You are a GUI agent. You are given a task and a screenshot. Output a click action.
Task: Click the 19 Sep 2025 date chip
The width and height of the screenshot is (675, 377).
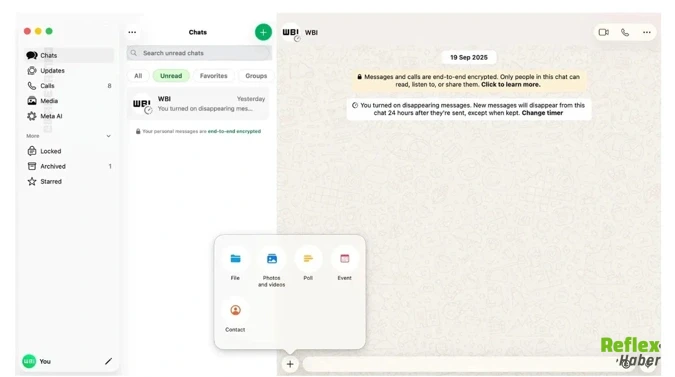coord(469,57)
